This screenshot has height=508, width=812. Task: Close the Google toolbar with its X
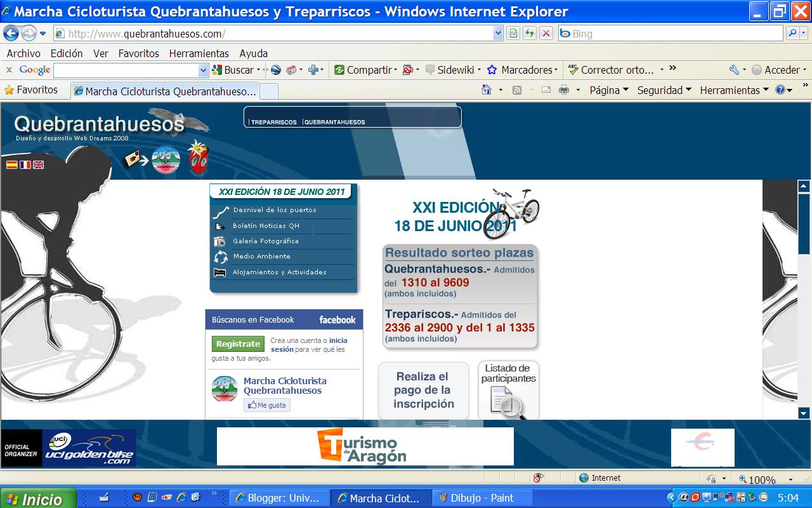click(9, 70)
